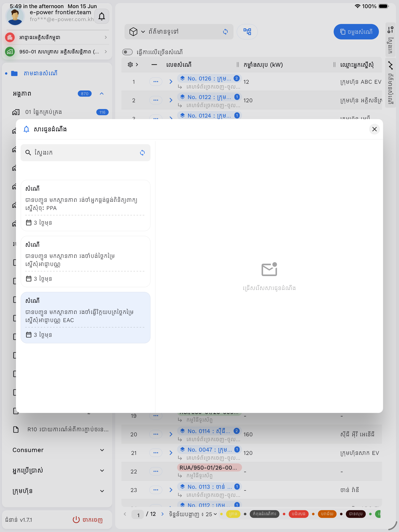Click the refresh icon in ព័ត៌មានទូទៅ bar
Screen dimensions: 399x532
point(225,32)
